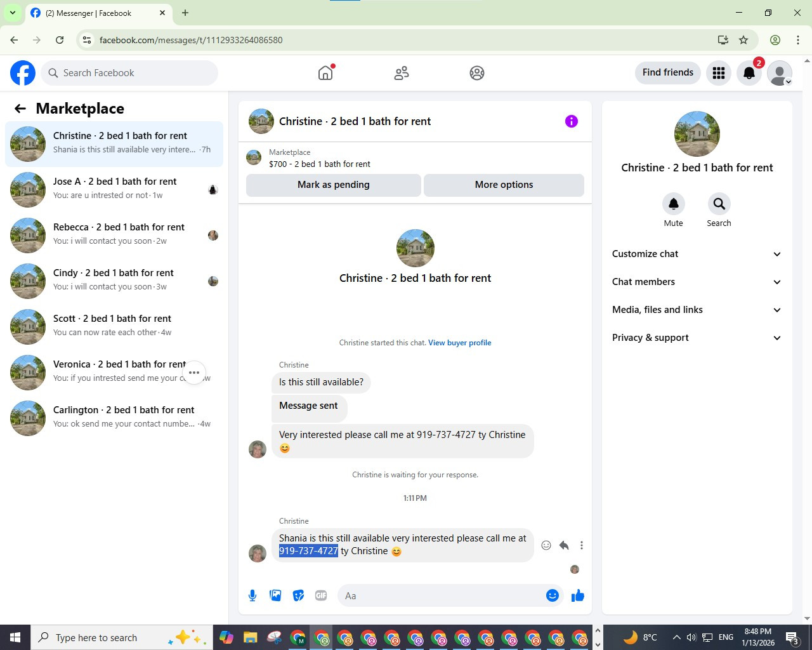
Task: Open the $700 Marketplace listing link
Action: (320, 164)
